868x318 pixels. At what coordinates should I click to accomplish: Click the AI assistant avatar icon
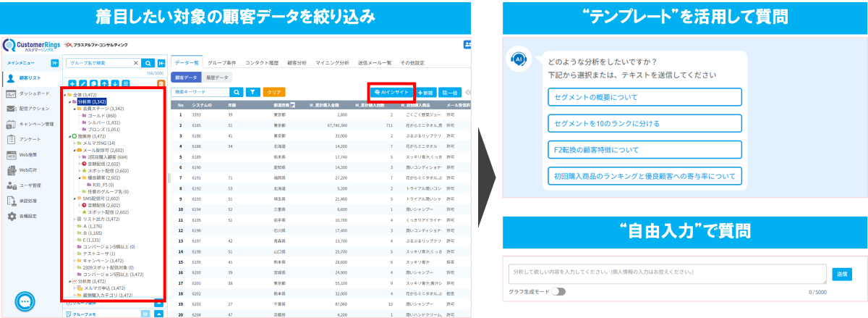pos(517,60)
